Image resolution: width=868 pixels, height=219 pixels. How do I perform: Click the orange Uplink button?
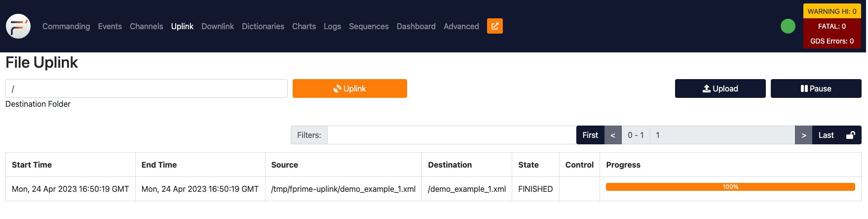[x=349, y=88]
